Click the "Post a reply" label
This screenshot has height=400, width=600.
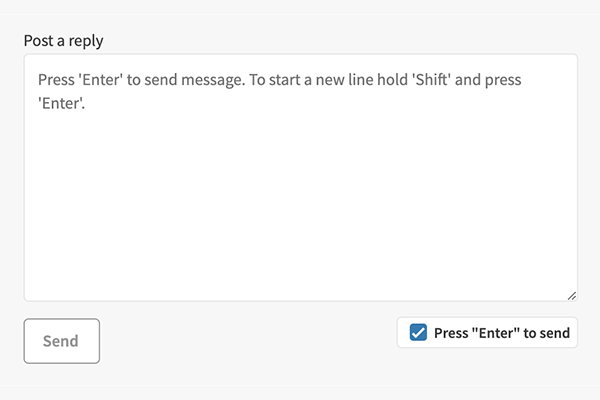(64, 41)
